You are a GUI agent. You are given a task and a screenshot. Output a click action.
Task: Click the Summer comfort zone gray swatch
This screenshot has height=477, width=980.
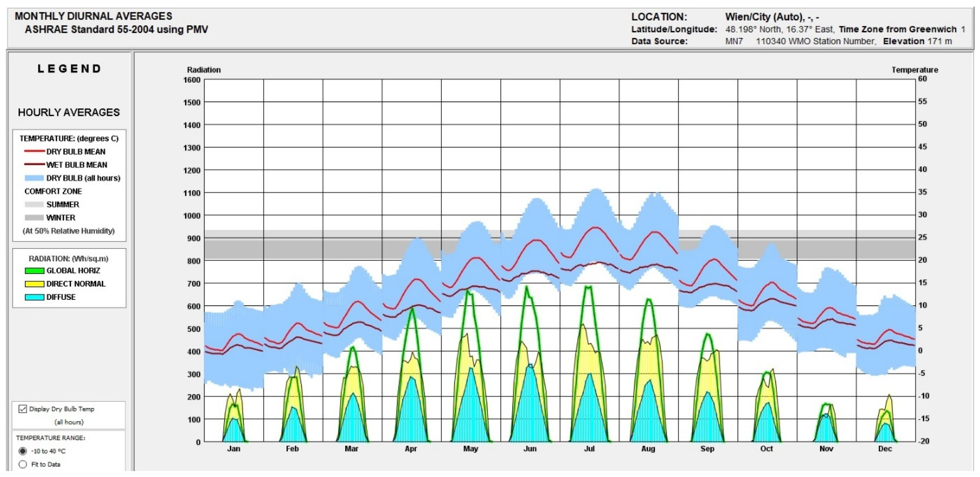point(34,205)
